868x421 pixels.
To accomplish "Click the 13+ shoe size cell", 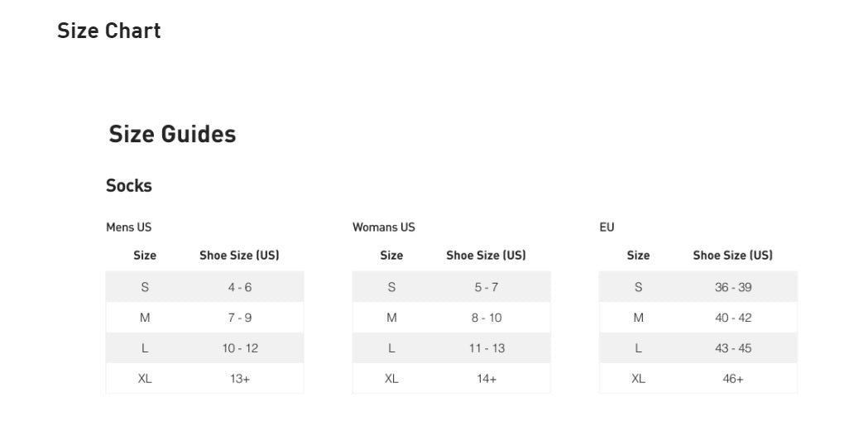I will tap(240, 379).
